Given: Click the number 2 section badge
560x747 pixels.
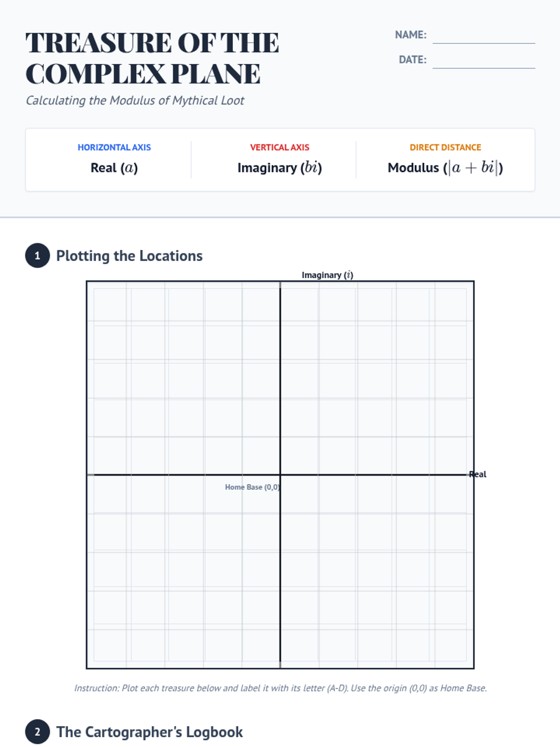Looking at the screenshot, I should tap(37, 732).
